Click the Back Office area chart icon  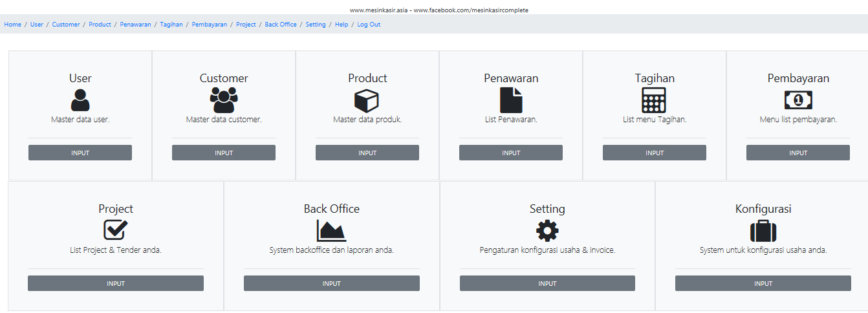click(331, 231)
